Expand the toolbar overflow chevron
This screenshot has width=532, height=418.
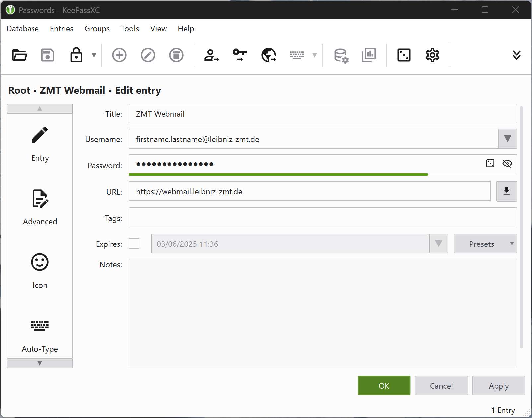pos(516,55)
